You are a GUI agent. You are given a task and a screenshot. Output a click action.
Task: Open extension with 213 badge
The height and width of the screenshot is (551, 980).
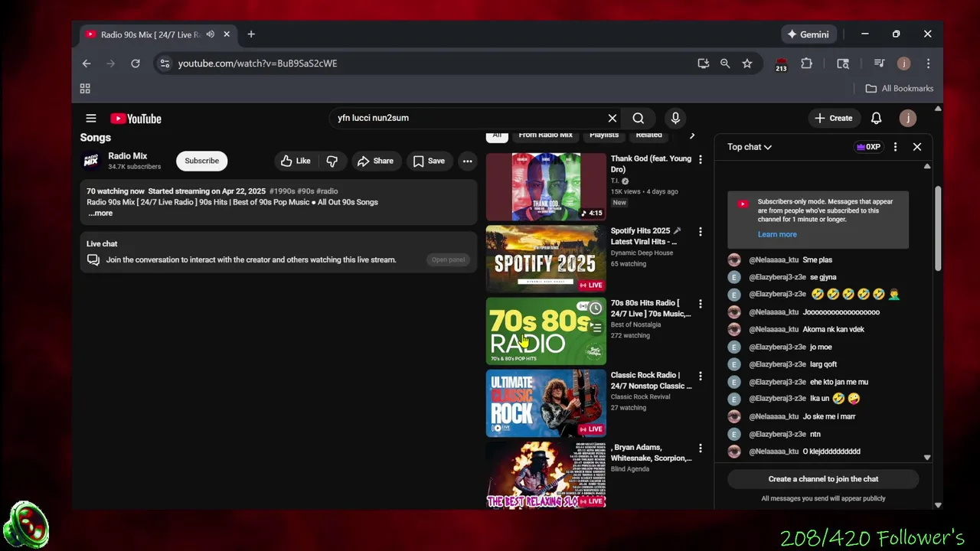pyautogui.click(x=781, y=64)
